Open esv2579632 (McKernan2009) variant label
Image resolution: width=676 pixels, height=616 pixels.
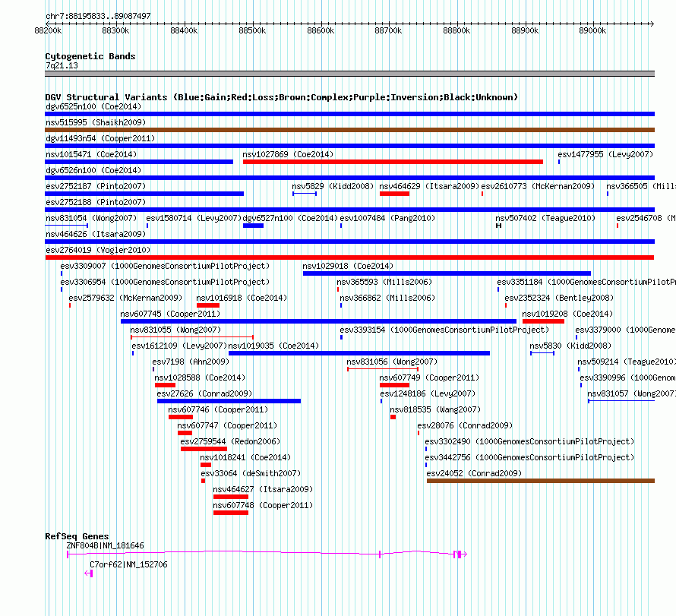click(x=125, y=298)
